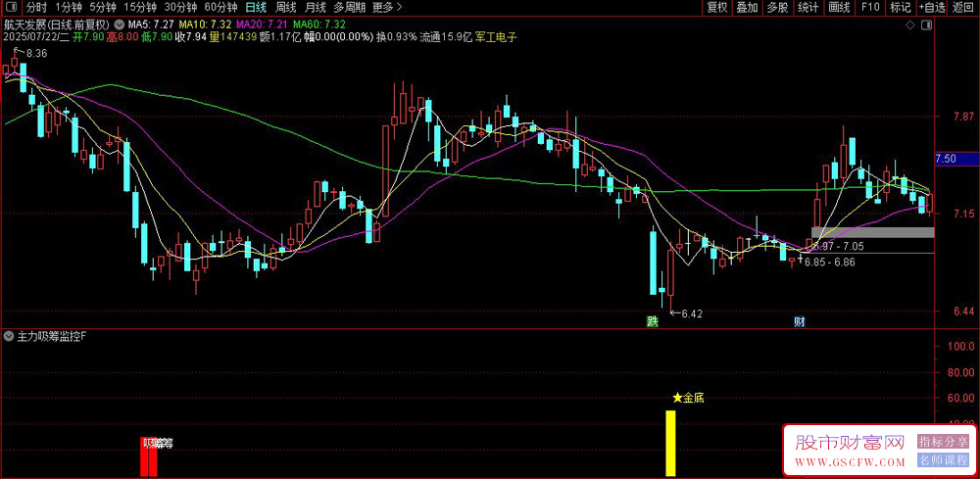
Task: Open the 复权 adjustment menu
Action: point(717,8)
